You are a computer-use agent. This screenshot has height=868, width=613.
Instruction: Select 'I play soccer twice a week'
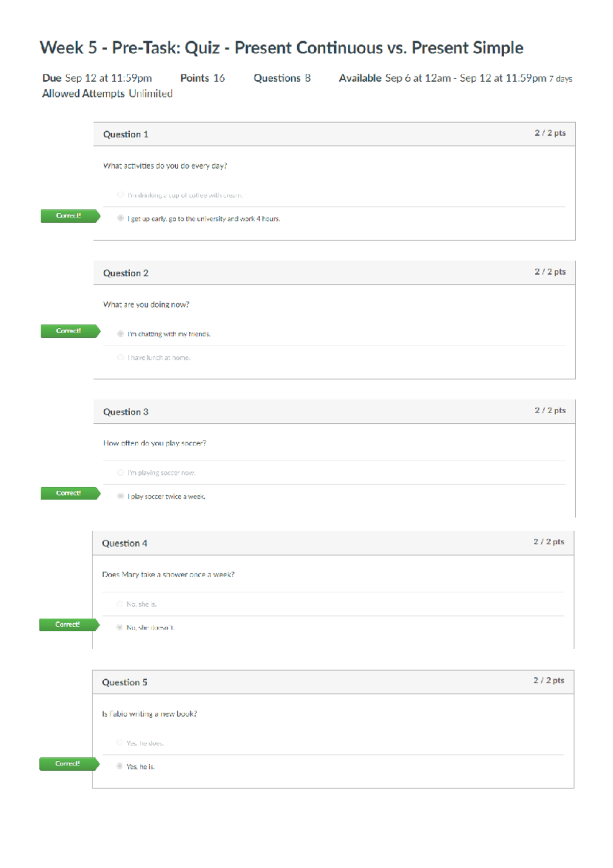pyautogui.click(x=121, y=496)
